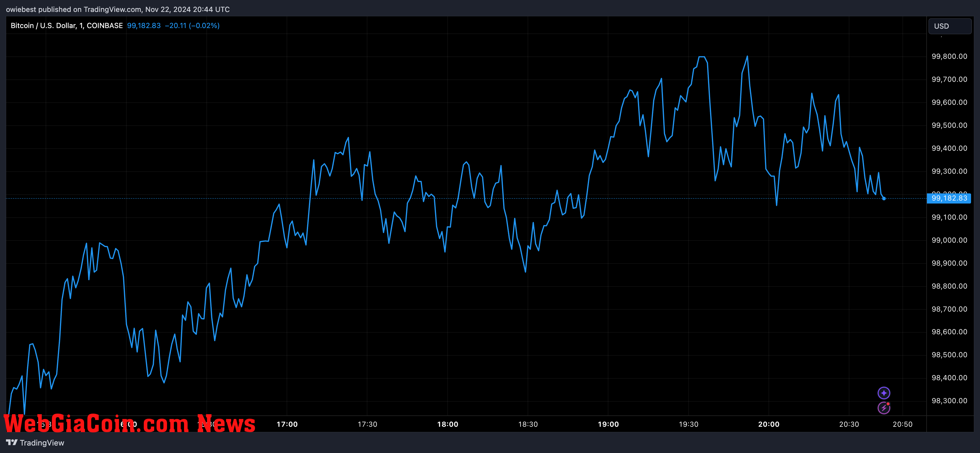Click the 98,400.00 price axis label

(949, 377)
